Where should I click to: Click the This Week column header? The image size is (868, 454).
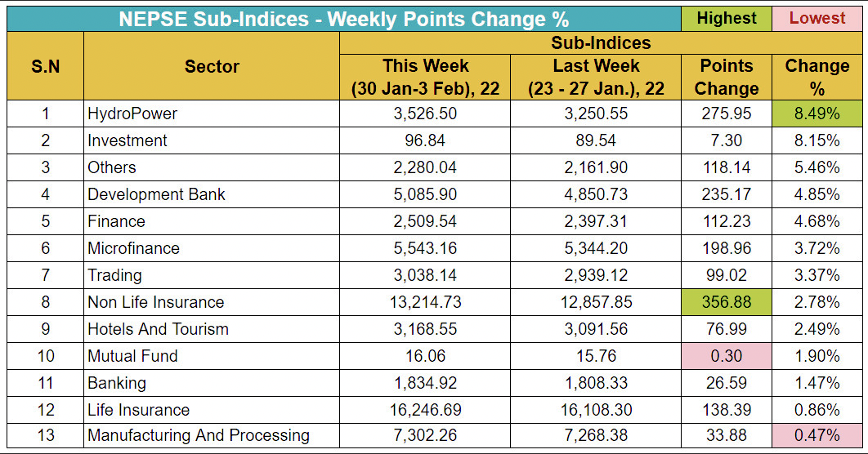coord(425,77)
